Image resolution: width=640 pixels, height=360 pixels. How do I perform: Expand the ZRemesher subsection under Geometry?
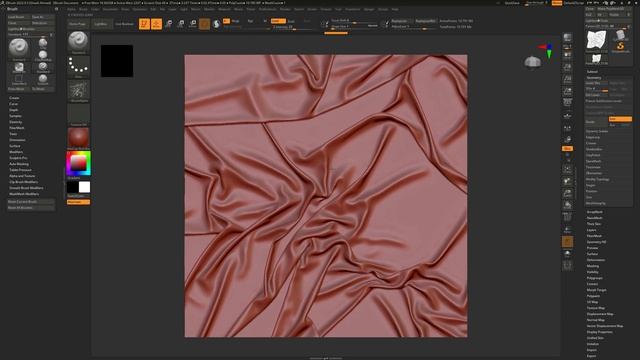tap(593, 173)
